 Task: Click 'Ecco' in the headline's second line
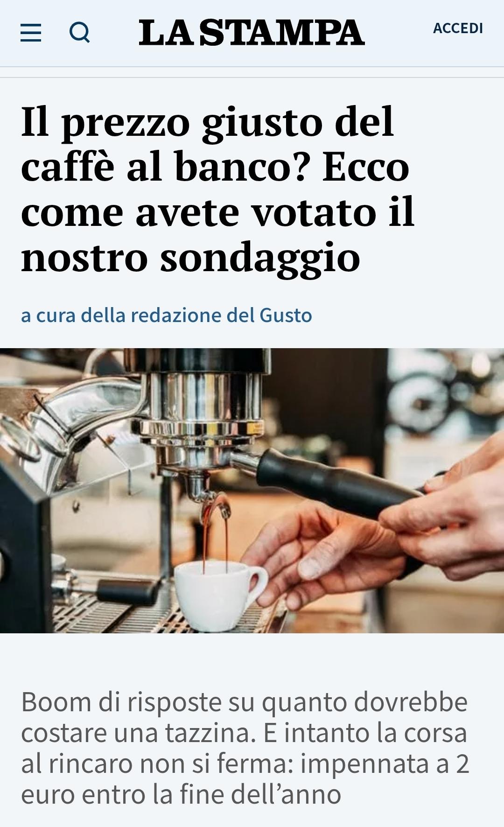pos(366,167)
